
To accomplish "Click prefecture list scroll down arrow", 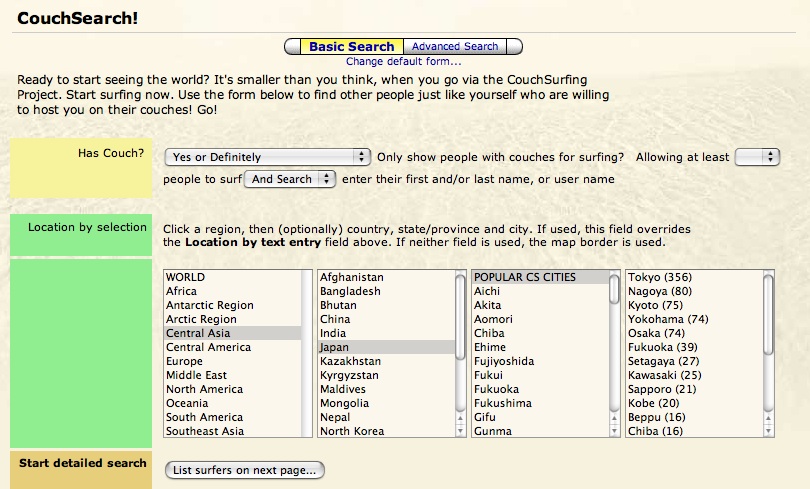I will point(614,431).
